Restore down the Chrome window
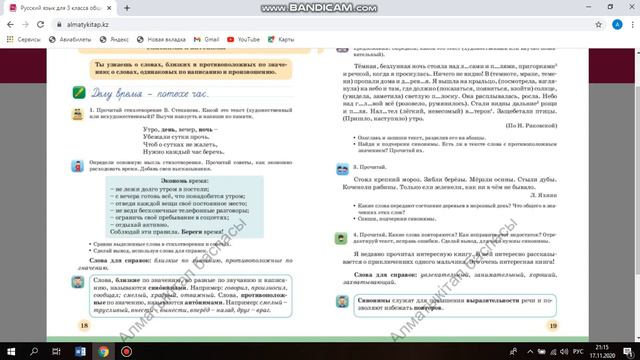 click(x=610, y=7)
